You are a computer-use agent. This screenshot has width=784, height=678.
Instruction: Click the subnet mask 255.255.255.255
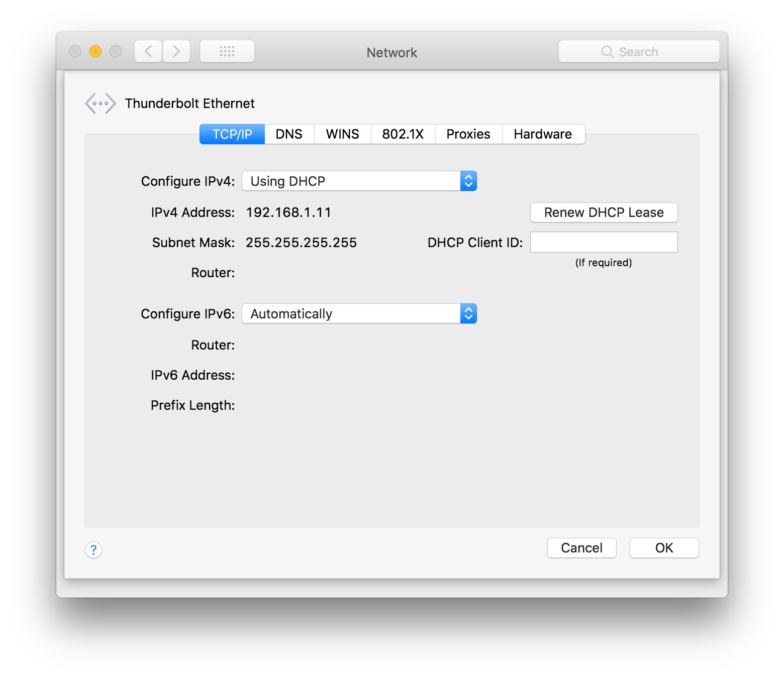(301, 243)
